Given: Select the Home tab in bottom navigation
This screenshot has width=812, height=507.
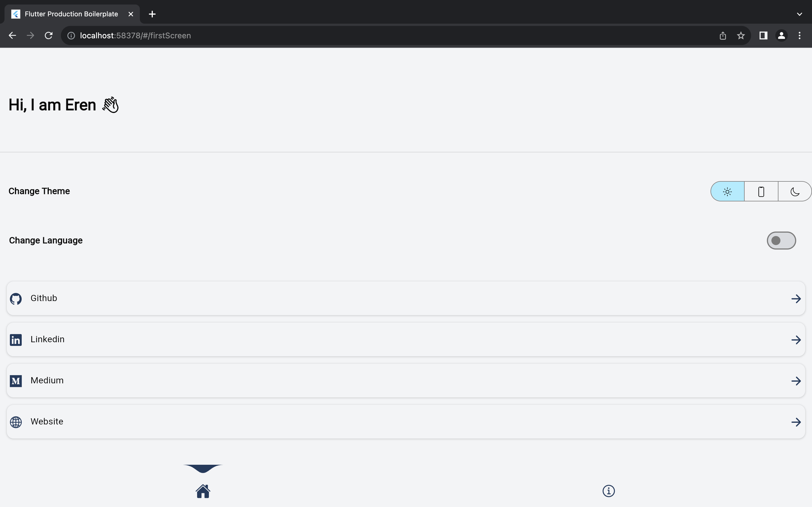Looking at the screenshot, I should click(x=203, y=491).
